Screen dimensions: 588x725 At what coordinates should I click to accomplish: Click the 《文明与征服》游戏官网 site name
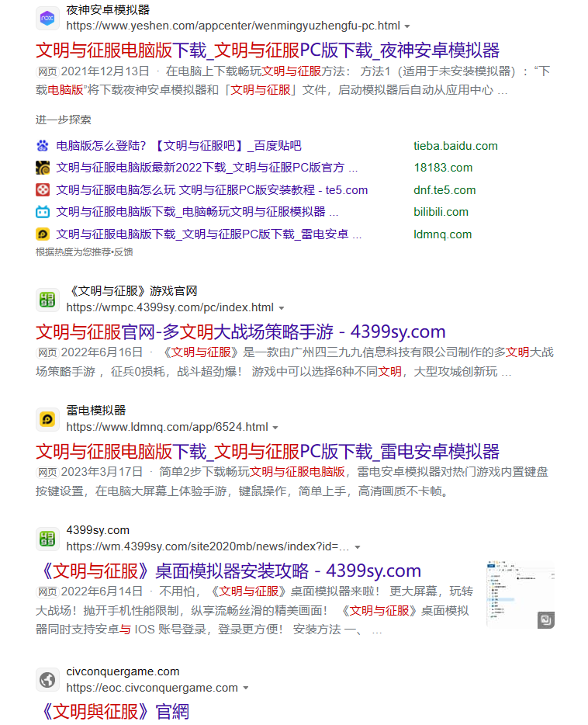[x=132, y=291]
